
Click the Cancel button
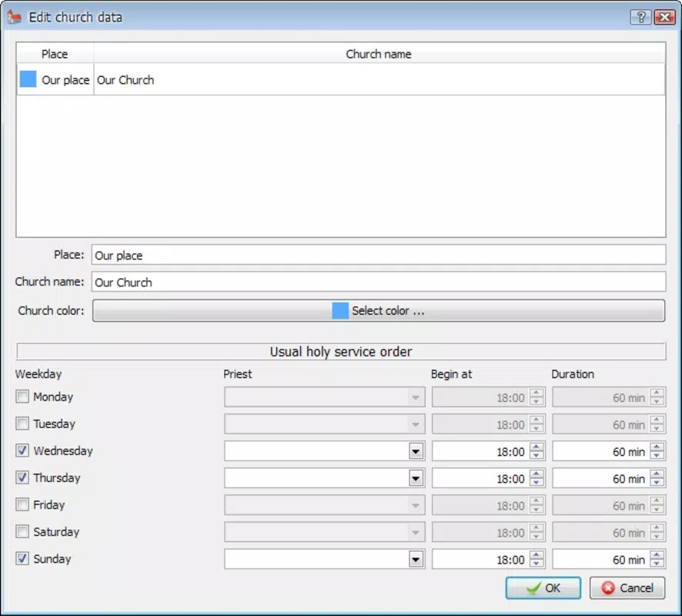(627, 588)
